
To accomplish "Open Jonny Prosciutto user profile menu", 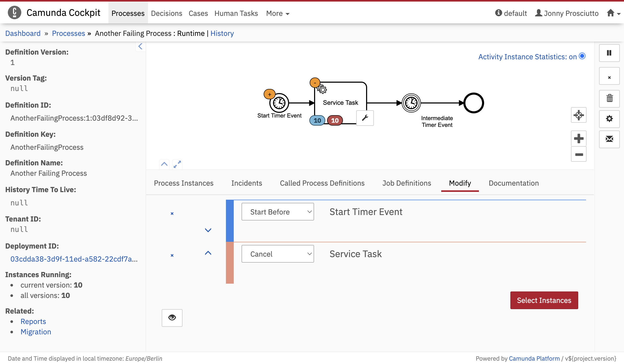I will pyautogui.click(x=567, y=13).
